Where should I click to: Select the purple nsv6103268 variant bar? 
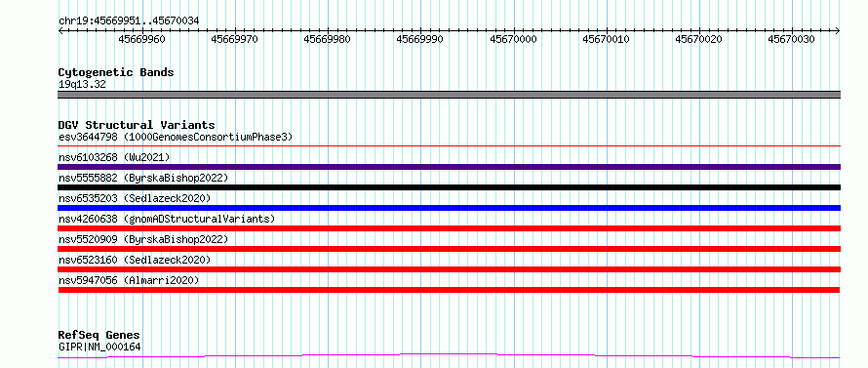449,167
